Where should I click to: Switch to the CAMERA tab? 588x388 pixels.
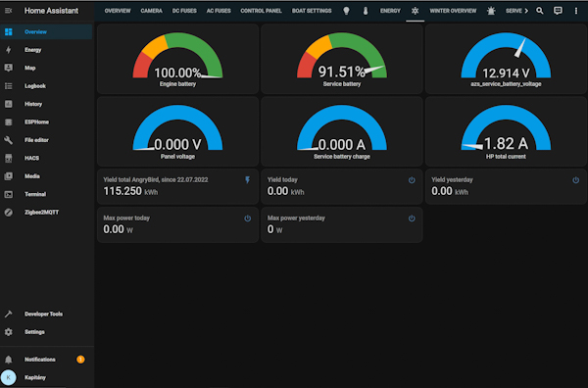click(152, 11)
